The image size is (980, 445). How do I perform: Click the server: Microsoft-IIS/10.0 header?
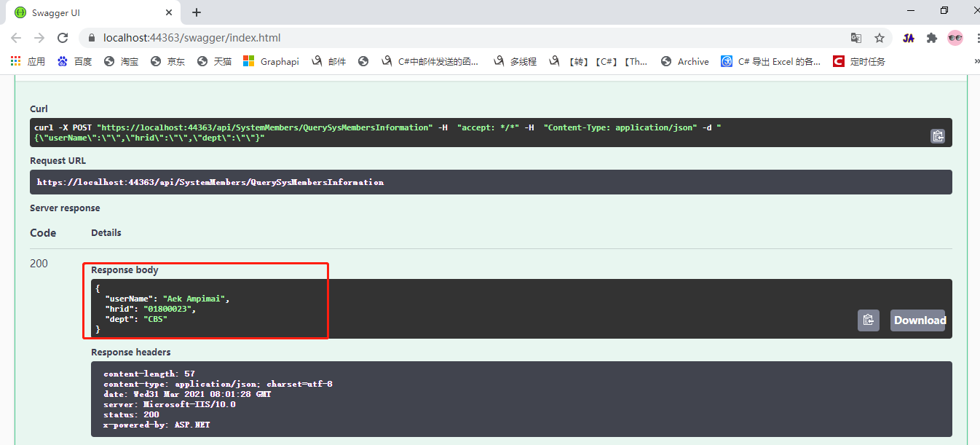click(x=170, y=404)
